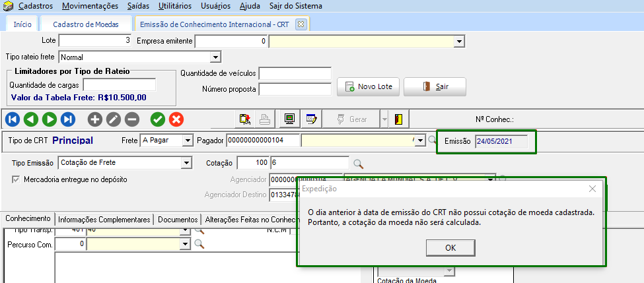Open the Ajuda menu
This screenshot has height=283, width=644.
[x=250, y=6]
